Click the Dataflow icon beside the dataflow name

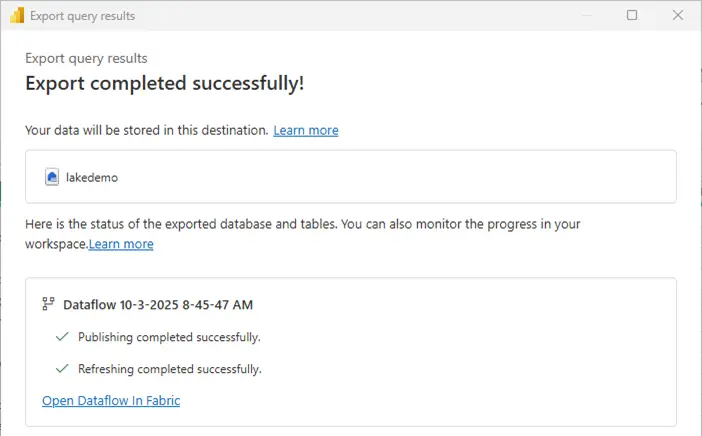coord(48,304)
